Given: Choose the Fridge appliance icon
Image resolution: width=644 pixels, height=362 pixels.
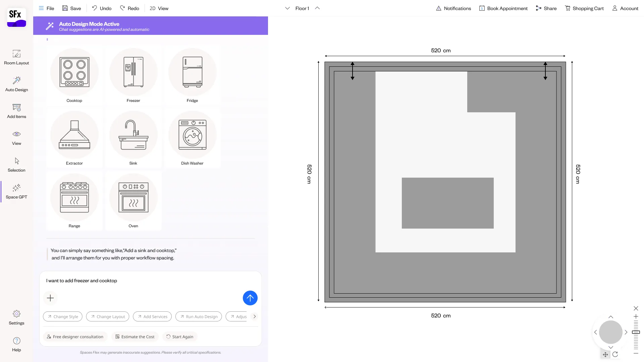Looking at the screenshot, I should click(193, 72).
